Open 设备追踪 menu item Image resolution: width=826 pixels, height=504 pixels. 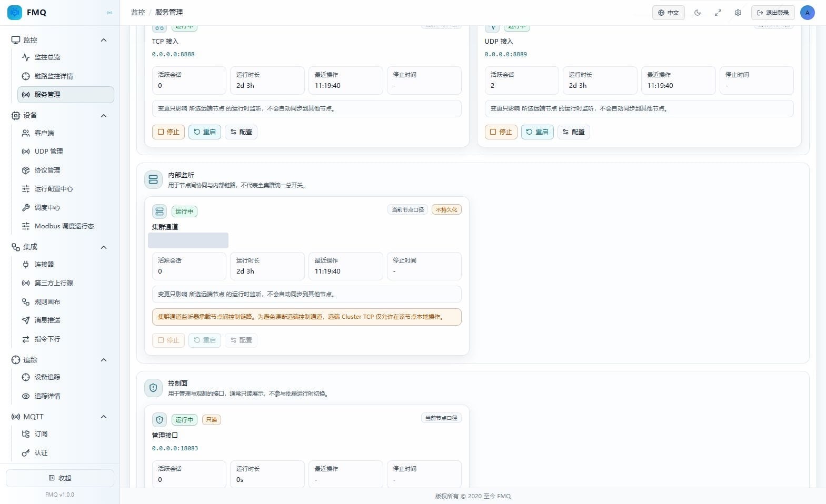[66, 377]
